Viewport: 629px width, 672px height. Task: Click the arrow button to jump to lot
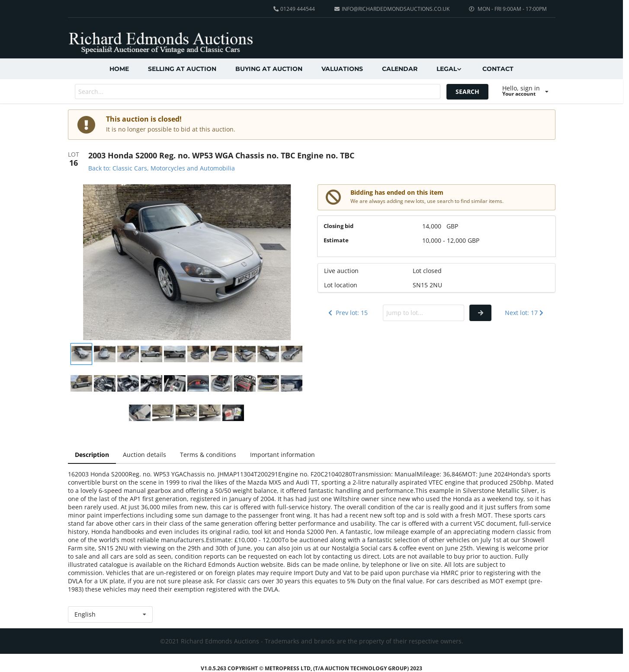click(x=480, y=313)
